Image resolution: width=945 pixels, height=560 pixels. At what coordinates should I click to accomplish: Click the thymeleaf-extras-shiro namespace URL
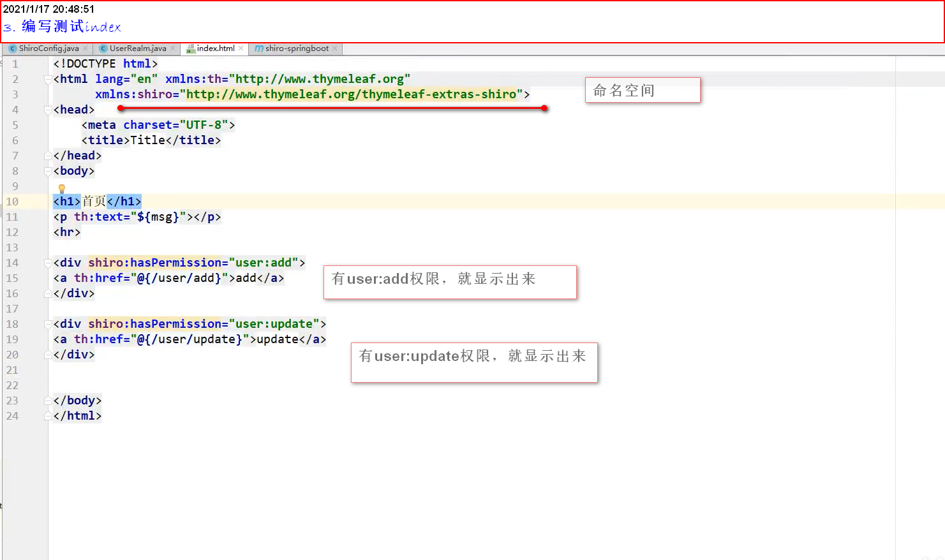click(x=352, y=94)
